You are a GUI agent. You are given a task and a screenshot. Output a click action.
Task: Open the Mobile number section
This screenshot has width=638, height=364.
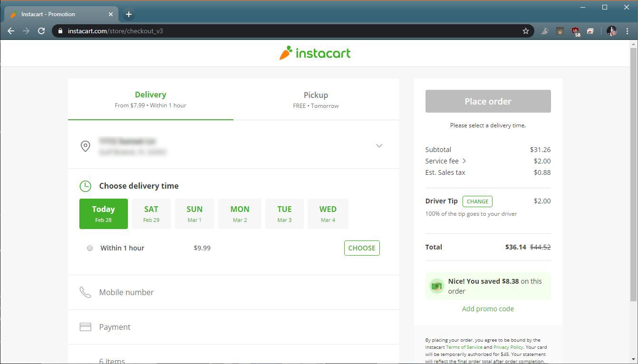(233, 292)
